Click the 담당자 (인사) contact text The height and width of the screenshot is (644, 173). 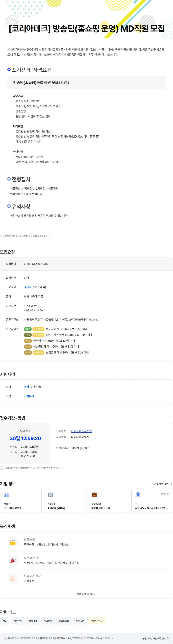[79, 448]
